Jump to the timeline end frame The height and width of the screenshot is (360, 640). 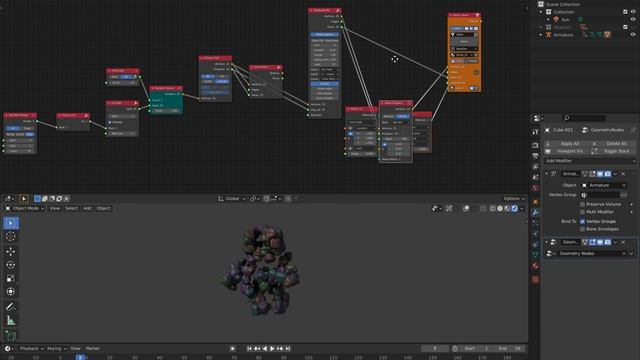pos(288,349)
